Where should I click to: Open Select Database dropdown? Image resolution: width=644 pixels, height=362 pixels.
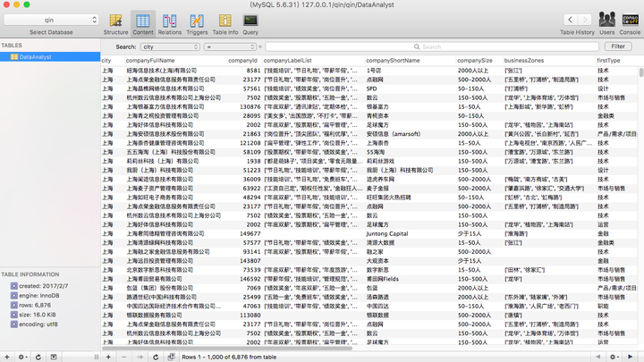pyautogui.click(x=51, y=20)
